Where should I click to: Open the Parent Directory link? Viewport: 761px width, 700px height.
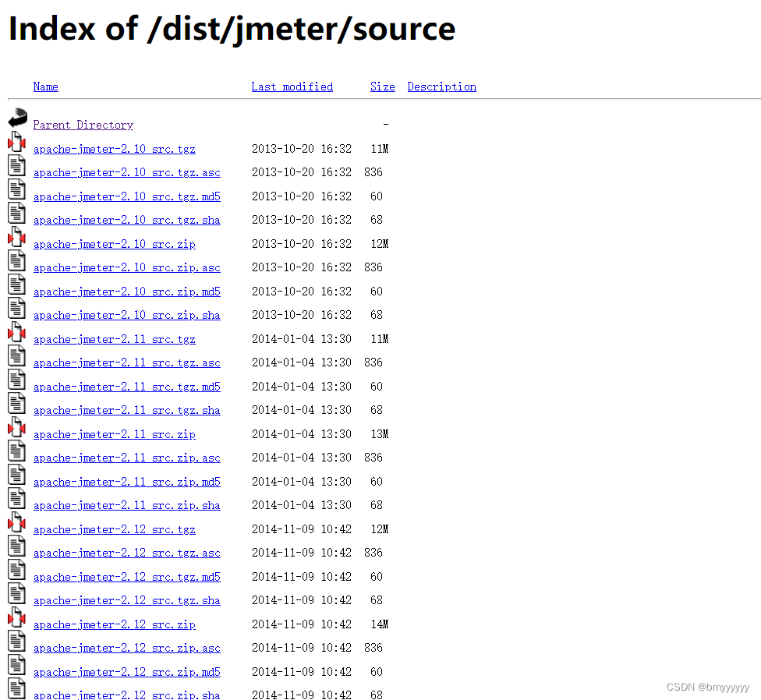(x=83, y=125)
